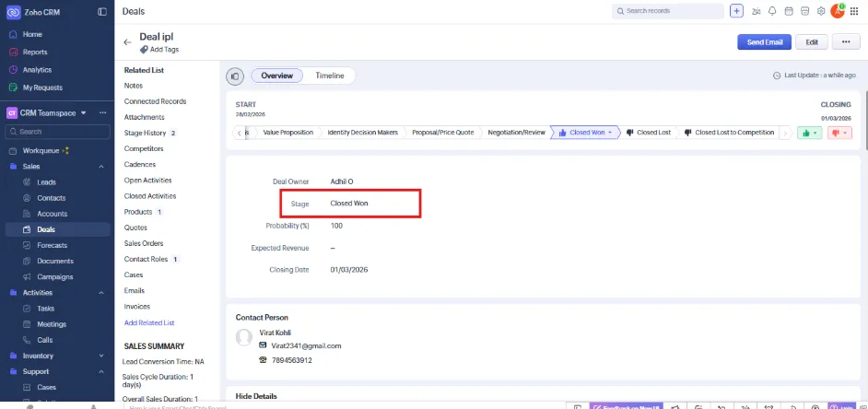The height and width of the screenshot is (409, 868).
Task: Open the more actions ellipsis button
Action: pos(846,42)
